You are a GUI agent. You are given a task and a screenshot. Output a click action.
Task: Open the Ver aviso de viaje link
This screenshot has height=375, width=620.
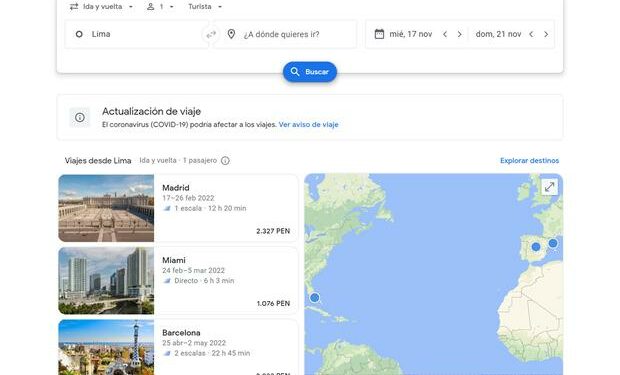(x=308, y=125)
